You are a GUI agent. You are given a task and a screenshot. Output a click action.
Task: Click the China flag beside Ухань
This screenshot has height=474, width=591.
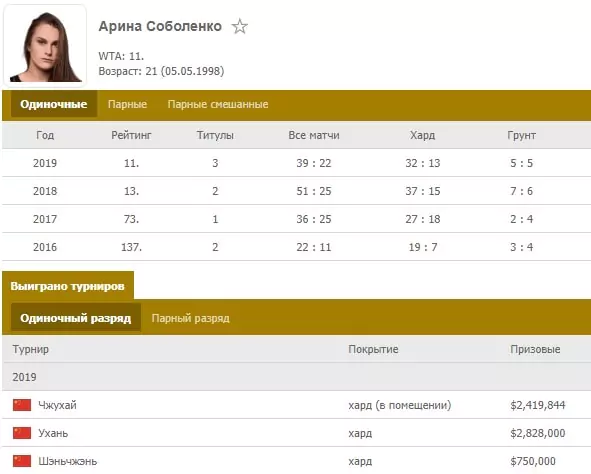tap(22, 433)
